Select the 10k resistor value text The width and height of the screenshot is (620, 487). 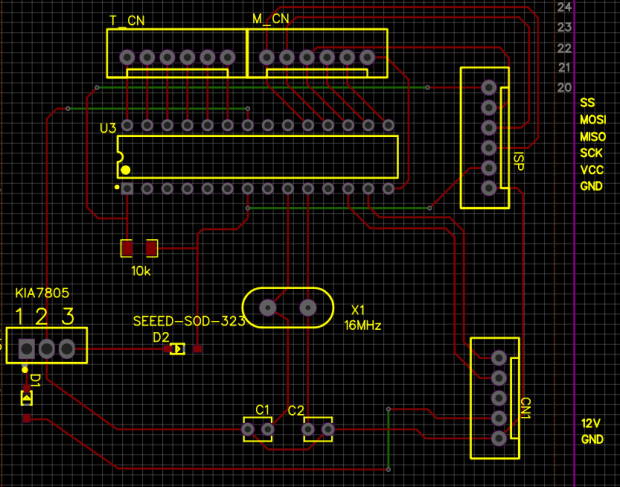pyautogui.click(x=141, y=271)
